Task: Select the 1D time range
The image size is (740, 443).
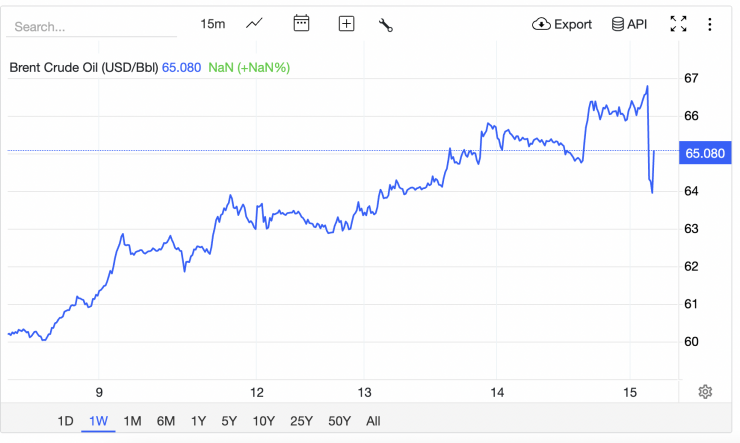Action: tap(65, 421)
